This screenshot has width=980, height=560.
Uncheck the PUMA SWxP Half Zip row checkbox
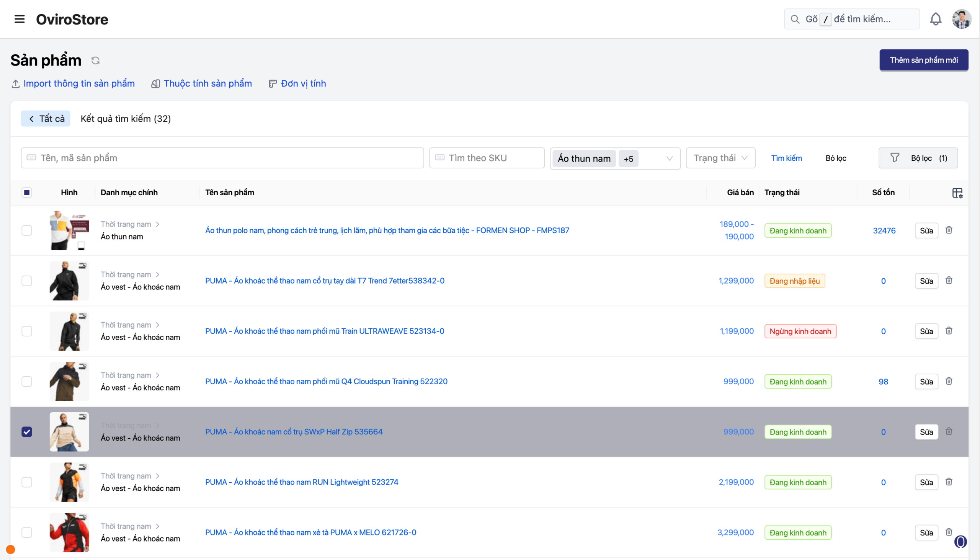[x=26, y=432]
